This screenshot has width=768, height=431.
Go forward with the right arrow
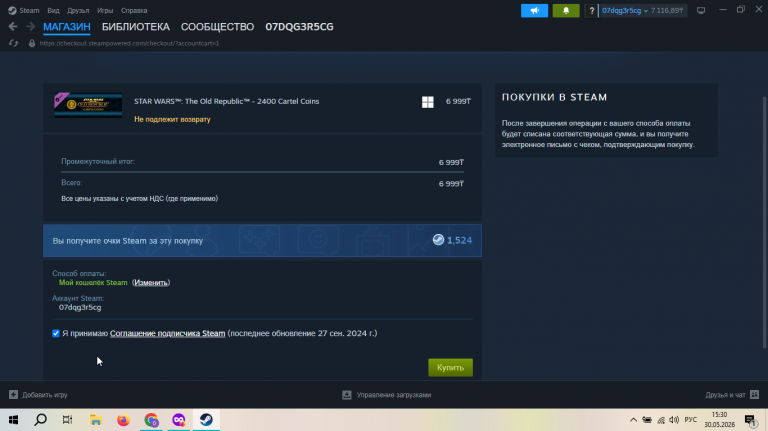pyautogui.click(x=30, y=26)
